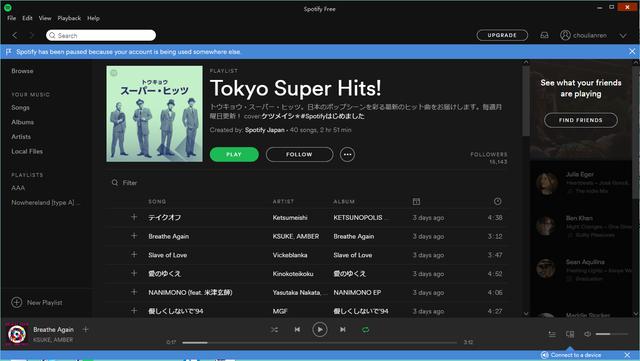This screenshot has width=640, height=361.
Task: Open the Spotify Japan creator link
Action: [264, 130]
